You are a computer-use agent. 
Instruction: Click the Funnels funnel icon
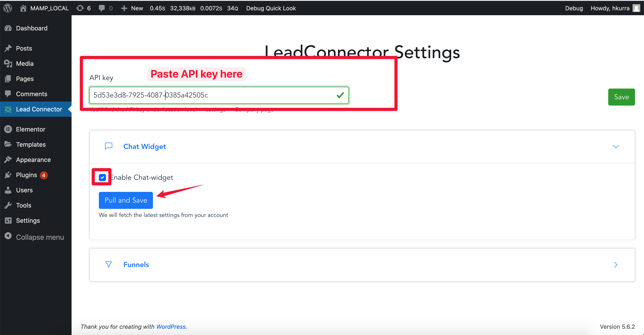[x=108, y=264]
